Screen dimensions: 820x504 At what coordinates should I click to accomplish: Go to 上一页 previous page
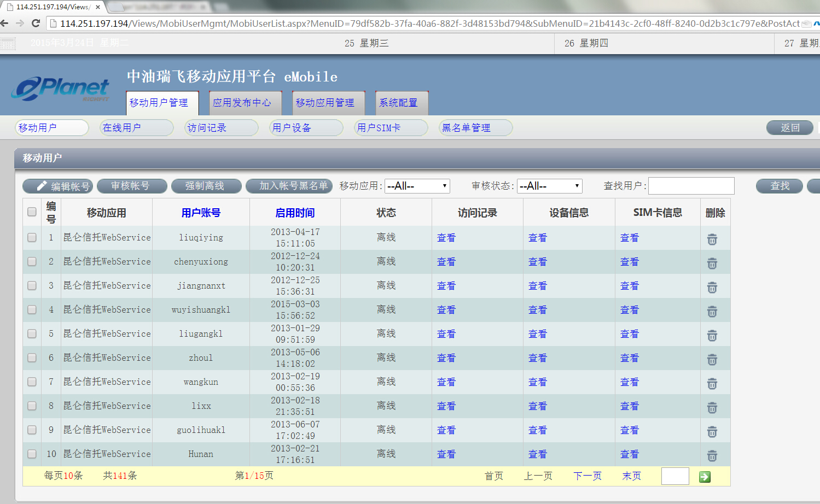pos(538,476)
